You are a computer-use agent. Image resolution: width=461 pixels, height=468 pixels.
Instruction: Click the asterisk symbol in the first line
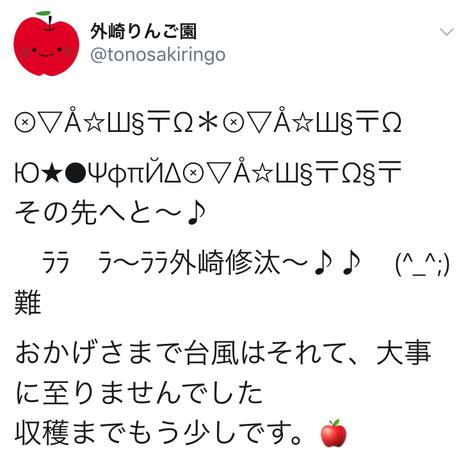coord(207,123)
